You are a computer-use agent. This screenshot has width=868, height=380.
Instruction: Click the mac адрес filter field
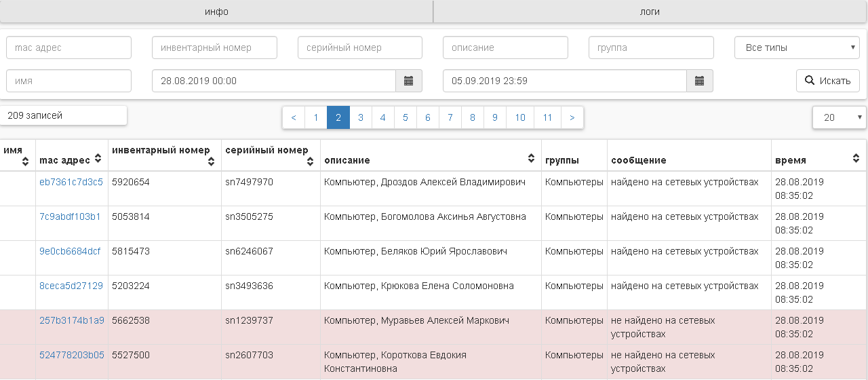tap(68, 47)
